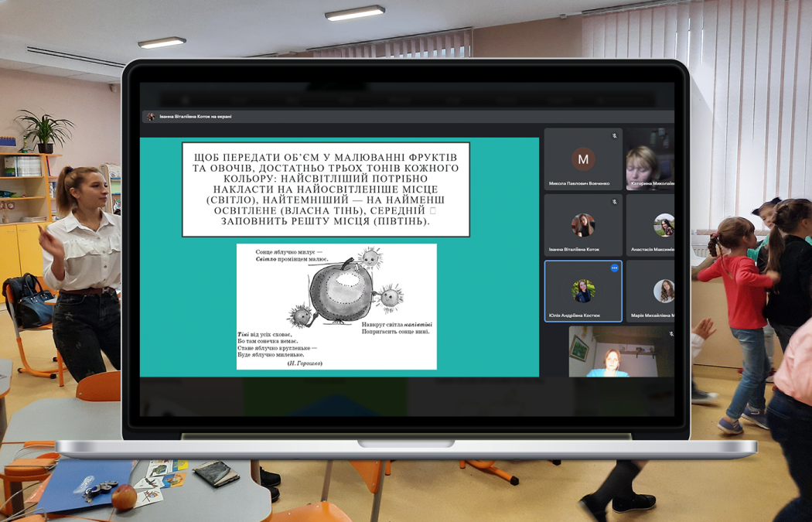The height and width of the screenshot is (522, 812).
Task: Click the small presenter avatar in the presentation bar
Action: [x=151, y=117]
